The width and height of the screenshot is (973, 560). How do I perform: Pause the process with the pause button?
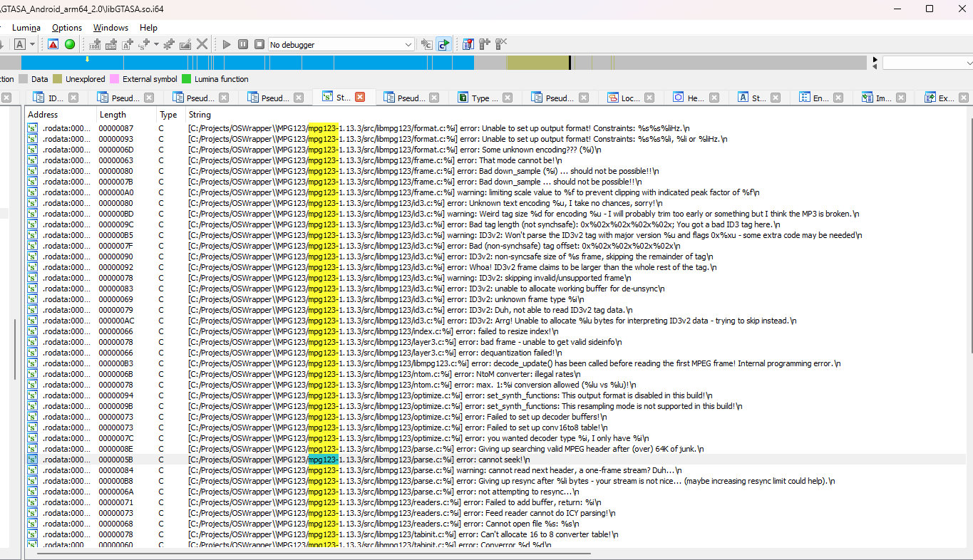243,44
